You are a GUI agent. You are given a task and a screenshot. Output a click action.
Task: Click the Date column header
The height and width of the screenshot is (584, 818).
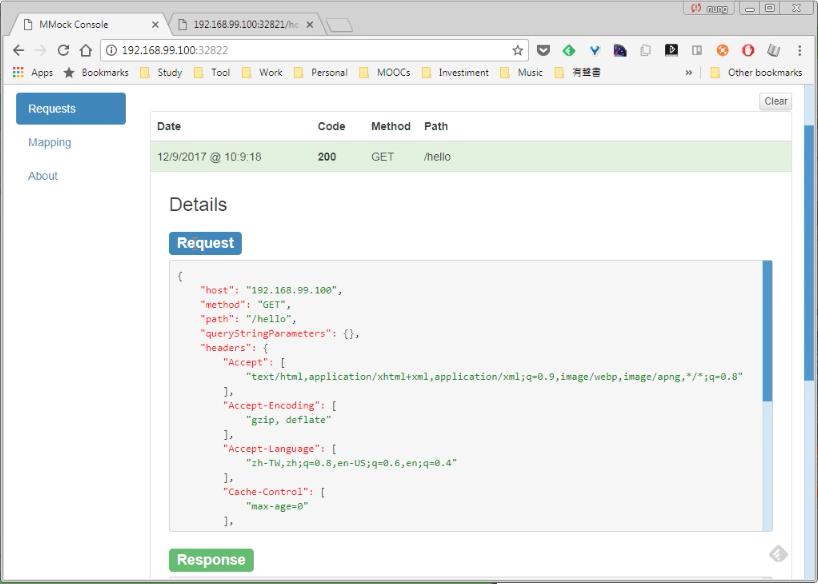(x=169, y=126)
